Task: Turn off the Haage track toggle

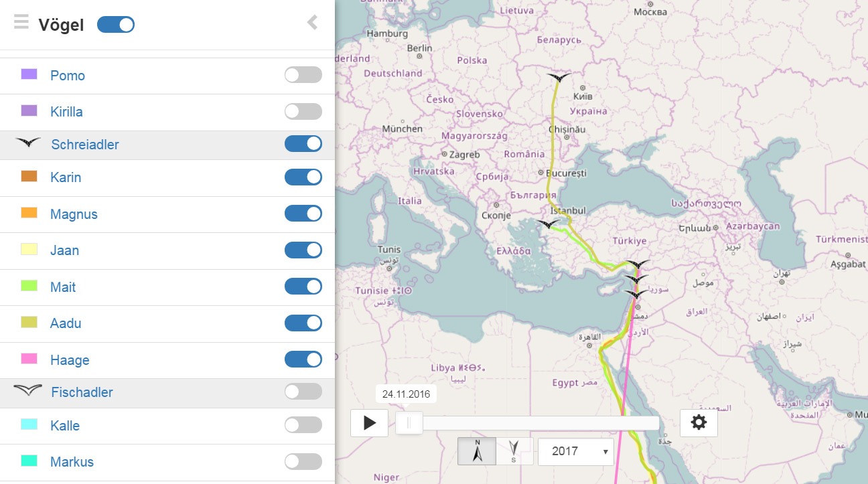Action: pyautogui.click(x=303, y=359)
